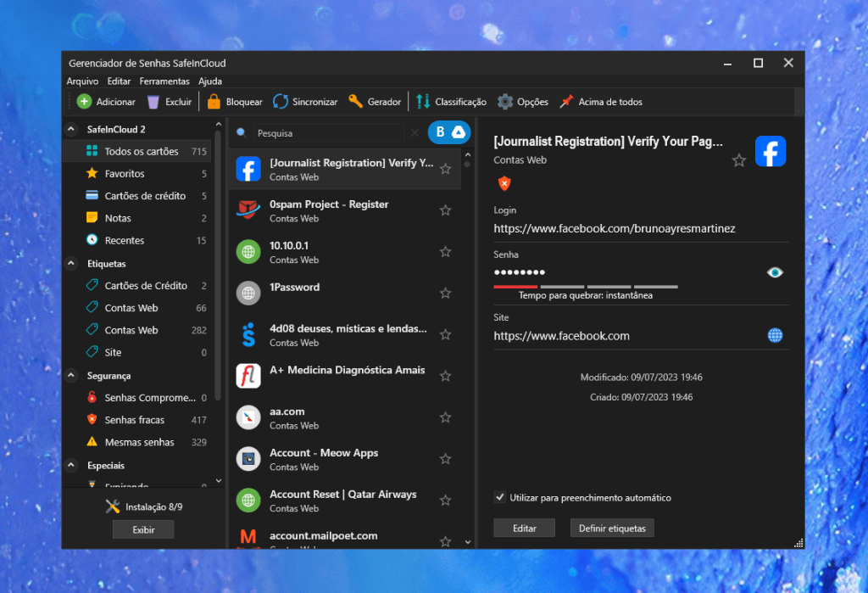
Task: Click the Instalação 8/9 tools icon
Action: tap(113, 506)
